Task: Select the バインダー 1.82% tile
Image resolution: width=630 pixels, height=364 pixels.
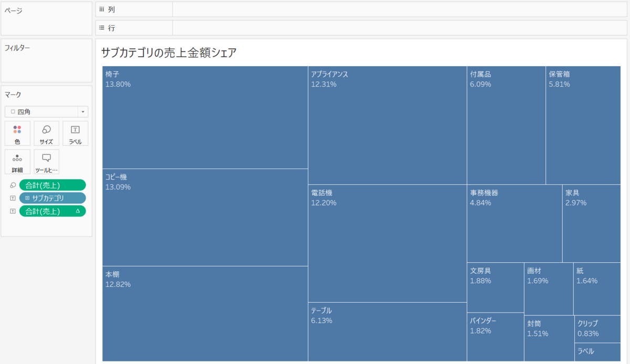Action: (x=496, y=337)
